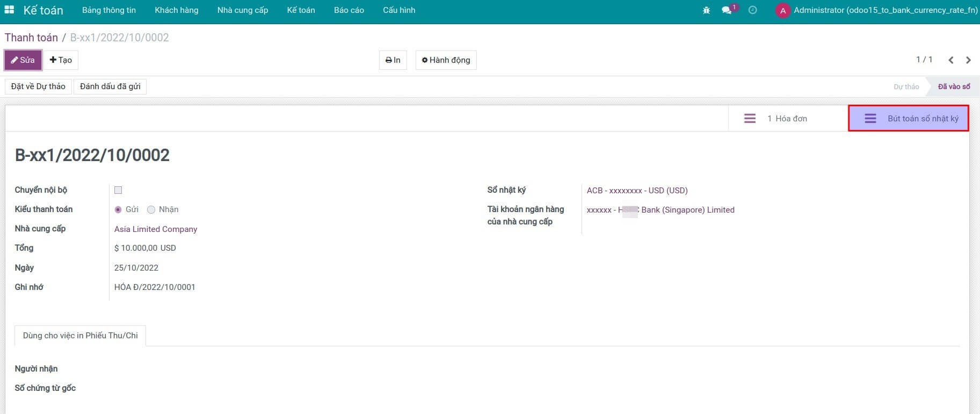980x414 pixels.
Task: Go to next record arrow
Action: coord(968,60)
